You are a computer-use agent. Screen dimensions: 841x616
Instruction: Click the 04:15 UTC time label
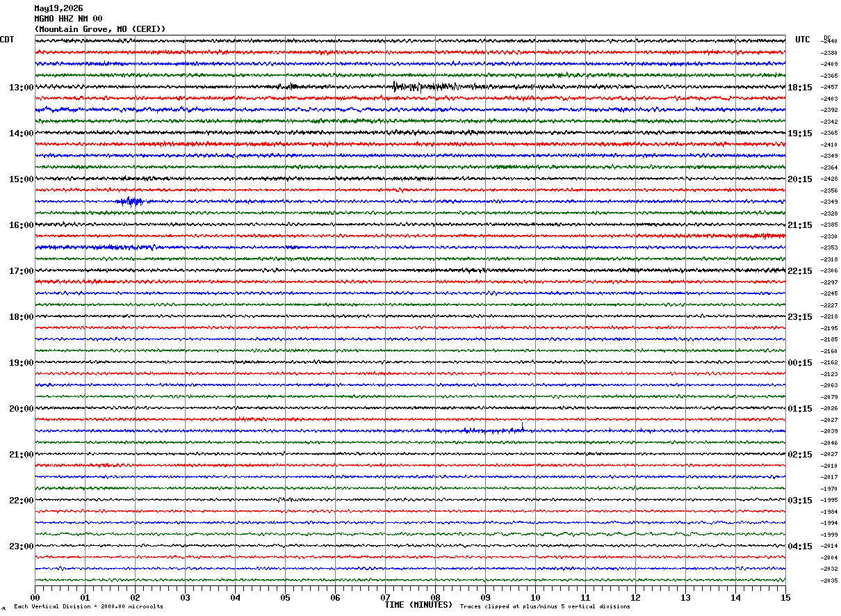tap(800, 546)
